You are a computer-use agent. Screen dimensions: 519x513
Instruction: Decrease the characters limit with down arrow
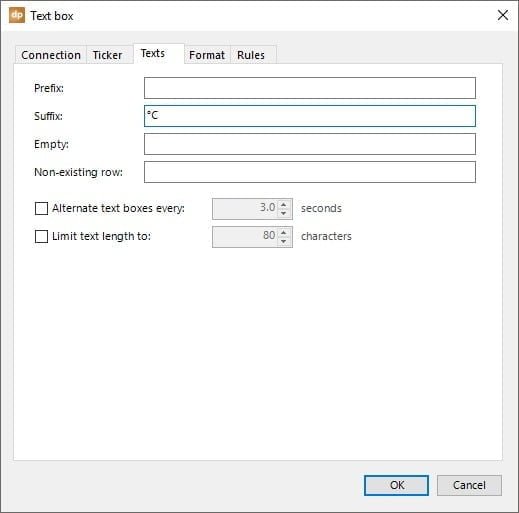coord(284,241)
